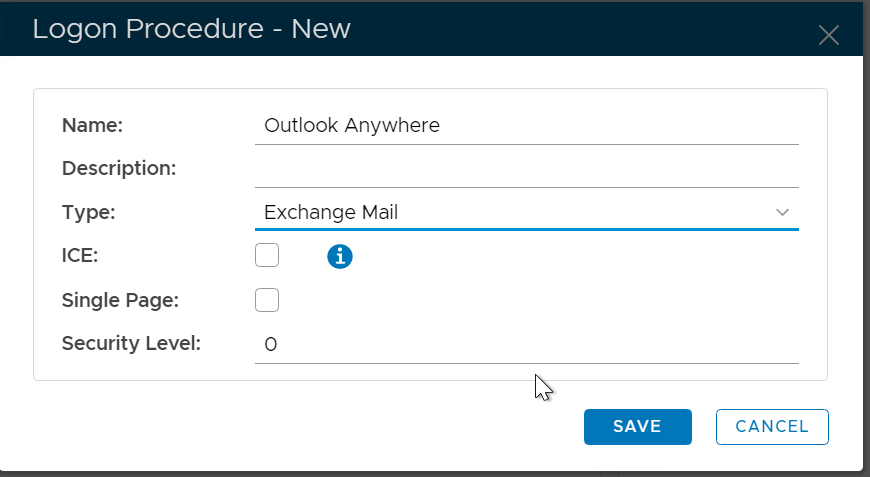Enable the ICE checkbox
The height and width of the screenshot is (477, 870).
(x=267, y=256)
